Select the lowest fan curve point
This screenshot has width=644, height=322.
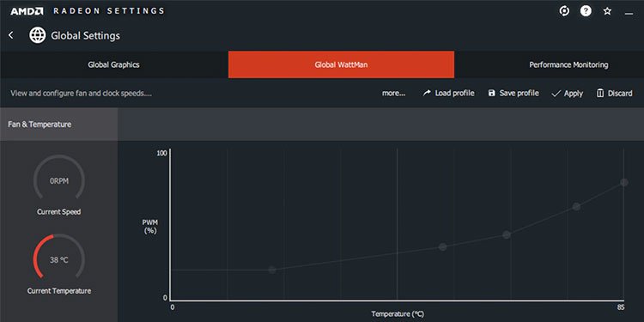[272, 270]
